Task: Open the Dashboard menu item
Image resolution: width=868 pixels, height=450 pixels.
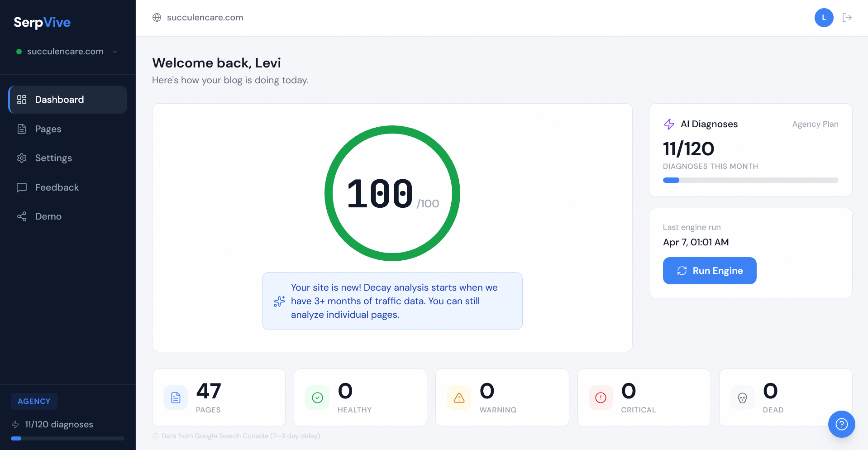Action: tap(68, 100)
